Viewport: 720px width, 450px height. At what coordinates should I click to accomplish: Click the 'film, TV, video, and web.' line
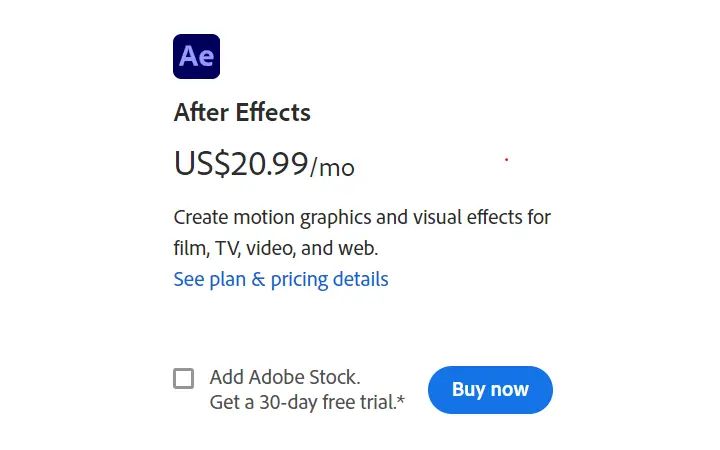click(x=276, y=248)
